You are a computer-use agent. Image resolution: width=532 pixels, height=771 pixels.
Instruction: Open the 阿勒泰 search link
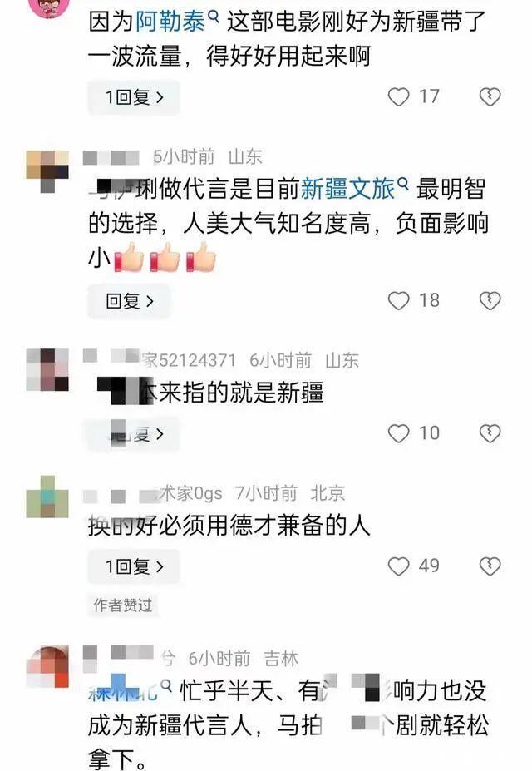177,22
